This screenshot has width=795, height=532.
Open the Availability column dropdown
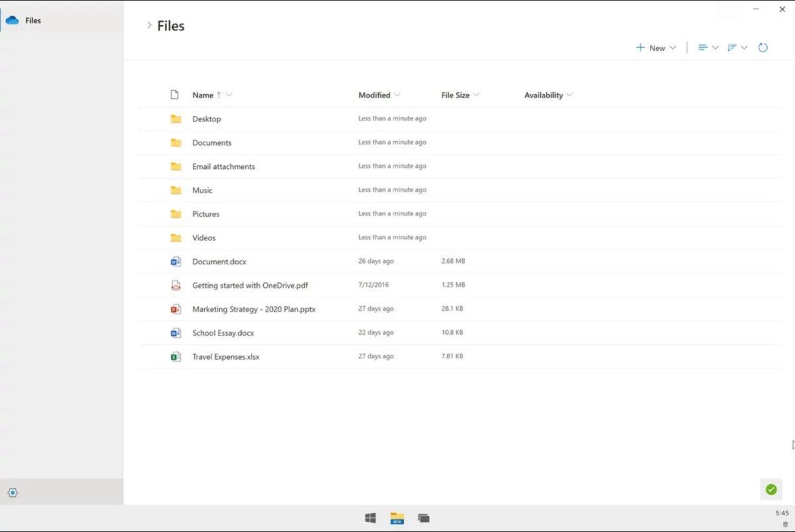click(571, 95)
